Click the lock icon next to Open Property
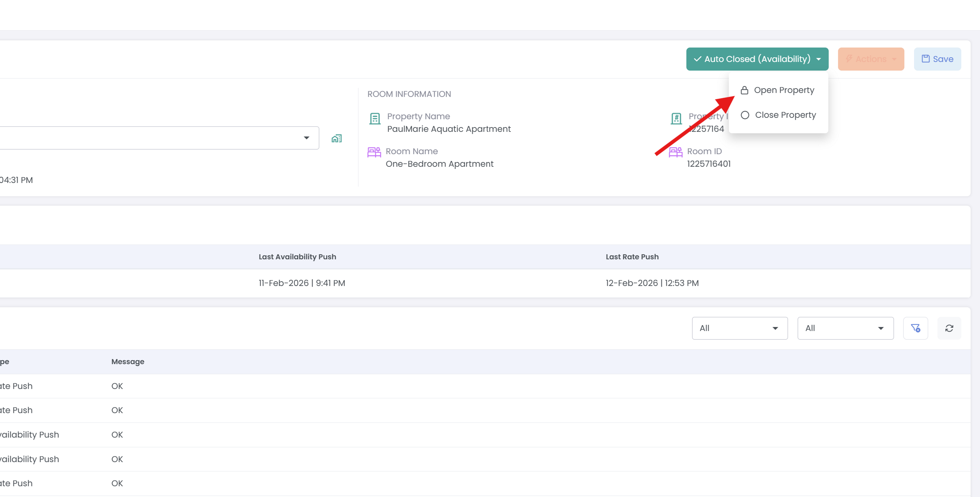 click(745, 90)
